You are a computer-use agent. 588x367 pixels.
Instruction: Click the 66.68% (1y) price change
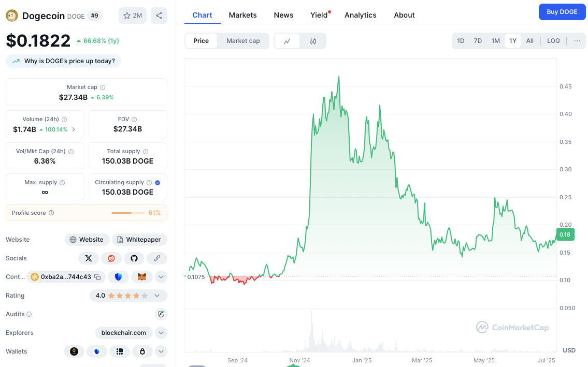point(98,41)
